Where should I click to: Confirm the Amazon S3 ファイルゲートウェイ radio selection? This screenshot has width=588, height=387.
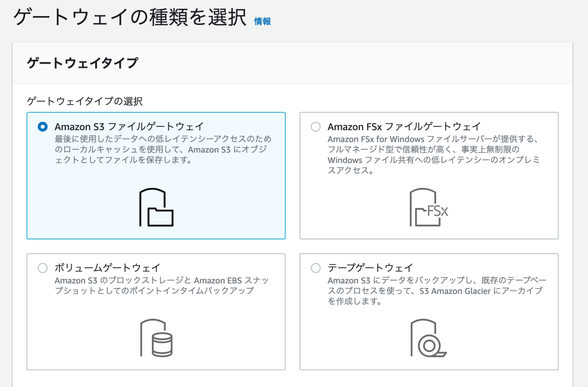42,127
